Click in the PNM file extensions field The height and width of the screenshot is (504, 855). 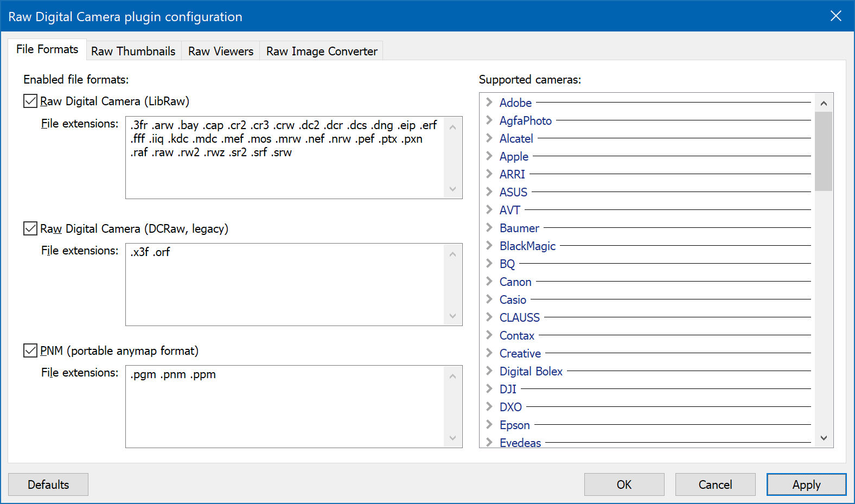pos(285,406)
